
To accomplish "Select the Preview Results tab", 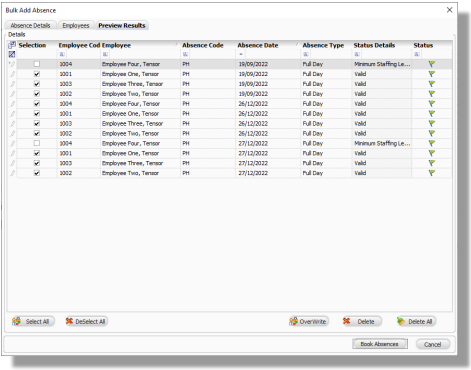I will tap(122, 25).
